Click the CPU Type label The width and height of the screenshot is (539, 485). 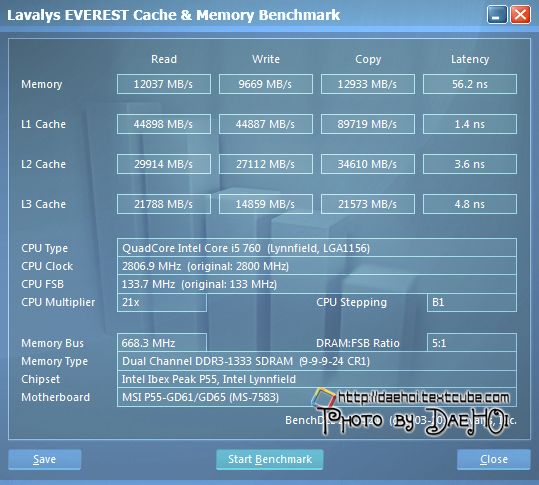44,248
